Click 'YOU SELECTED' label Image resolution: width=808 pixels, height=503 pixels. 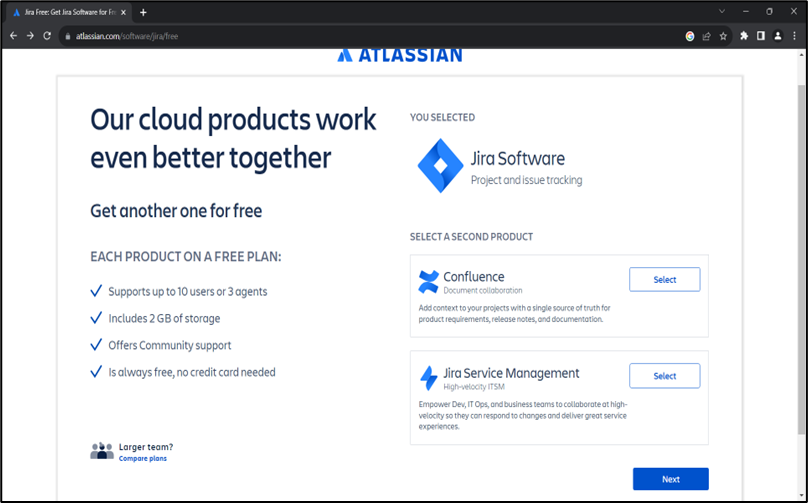pos(442,118)
